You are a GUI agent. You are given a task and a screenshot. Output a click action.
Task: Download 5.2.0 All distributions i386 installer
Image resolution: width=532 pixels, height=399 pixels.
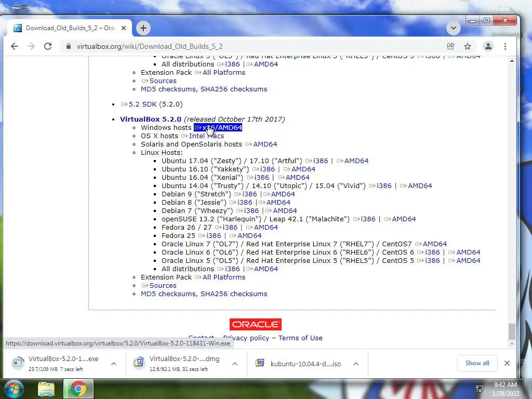coord(229,269)
